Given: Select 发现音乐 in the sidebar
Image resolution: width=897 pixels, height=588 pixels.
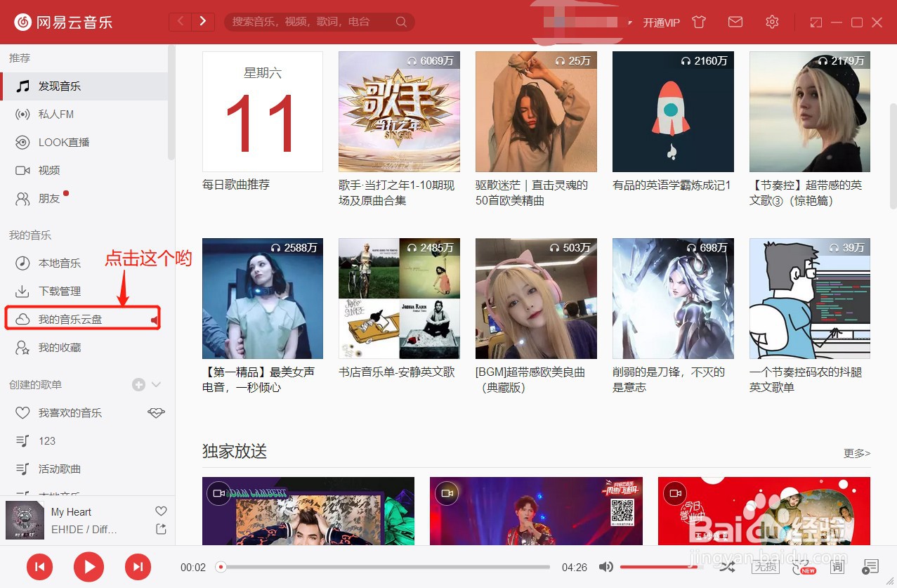Looking at the screenshot, I should 84,86.
